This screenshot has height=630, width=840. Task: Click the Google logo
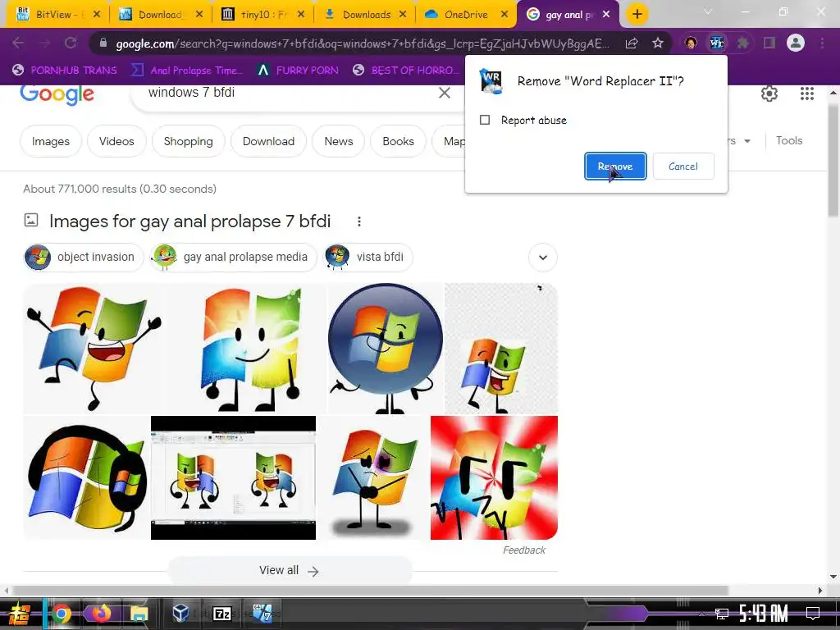tap(57, 94)
